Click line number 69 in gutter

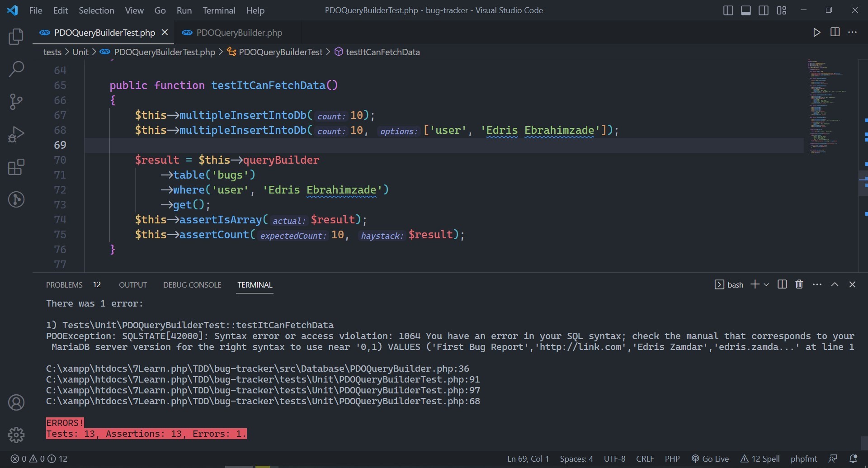(x=60, y=145)
